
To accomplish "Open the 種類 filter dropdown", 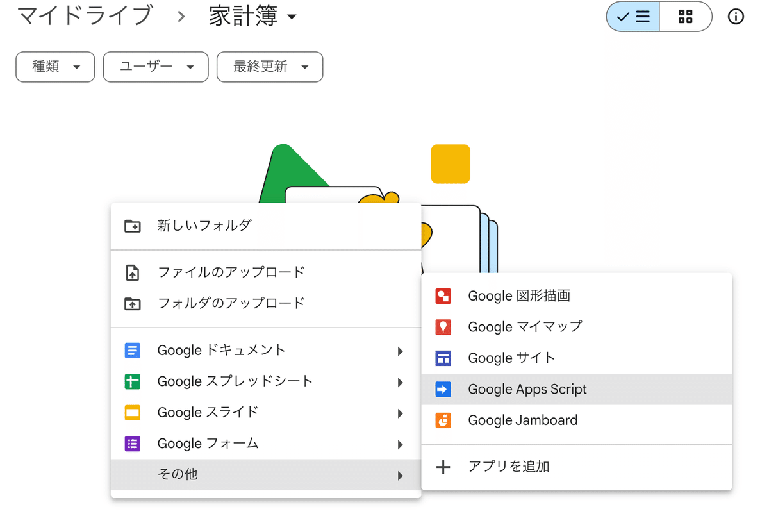I will click(55, 67).
